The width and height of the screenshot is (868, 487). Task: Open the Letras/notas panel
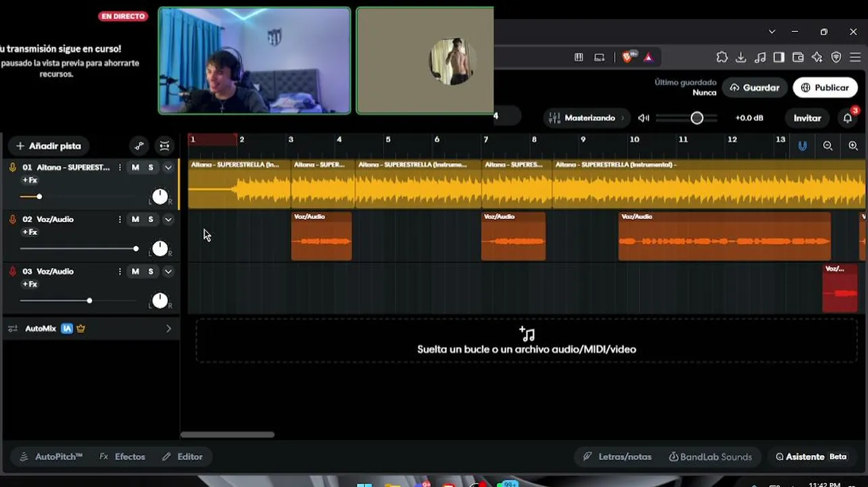pyautogui.click(x=618, y=457)
